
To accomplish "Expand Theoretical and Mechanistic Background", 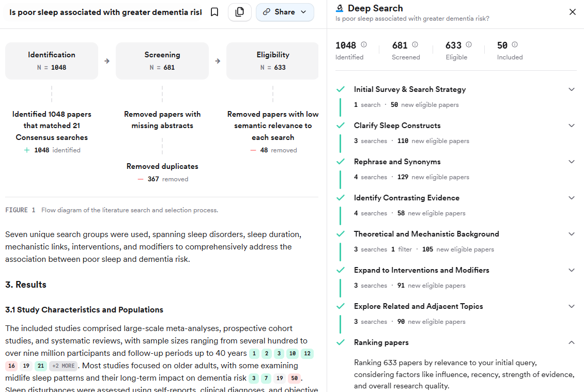I will point(571,234).
